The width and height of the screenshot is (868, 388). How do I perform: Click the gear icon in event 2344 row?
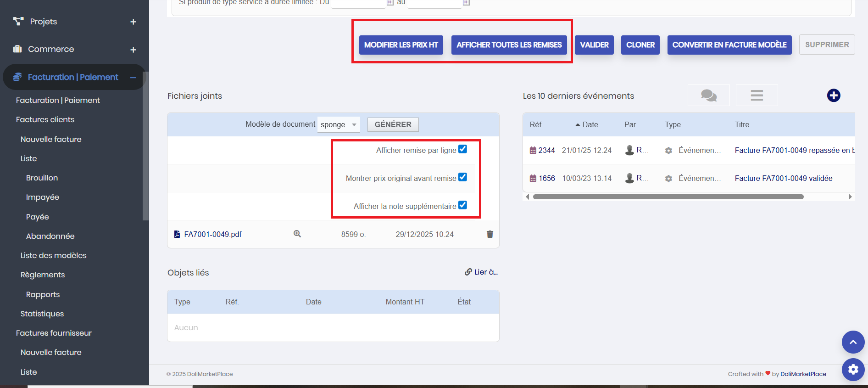[668, 151]
